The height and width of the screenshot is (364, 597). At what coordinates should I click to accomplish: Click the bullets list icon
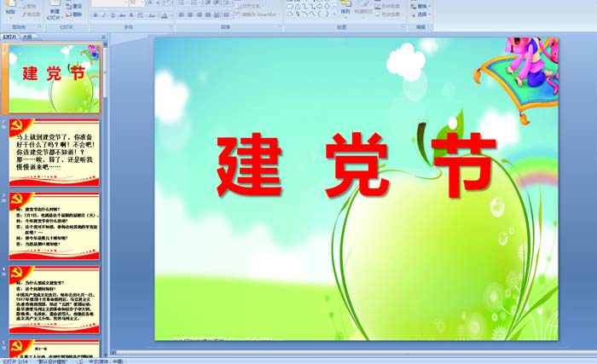click(x=182, y=3)
